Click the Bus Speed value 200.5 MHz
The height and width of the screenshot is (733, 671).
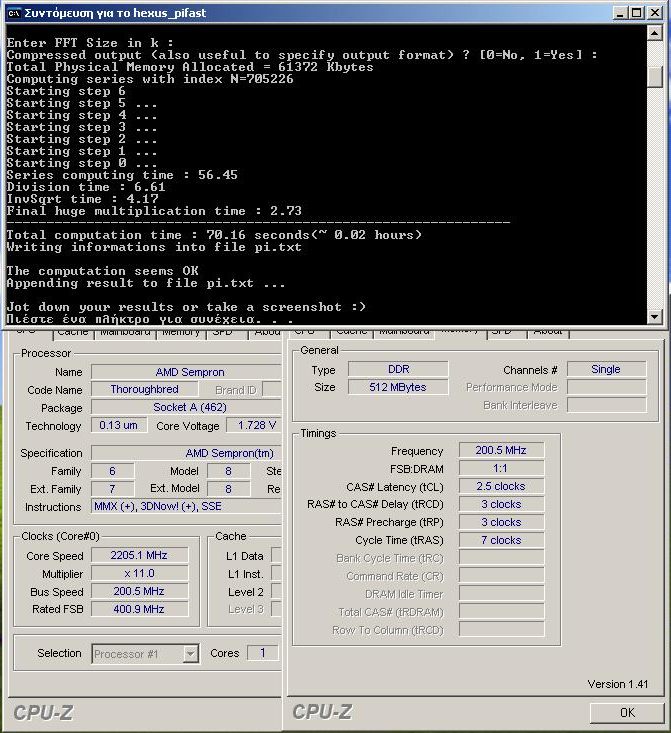pos(139,591)
